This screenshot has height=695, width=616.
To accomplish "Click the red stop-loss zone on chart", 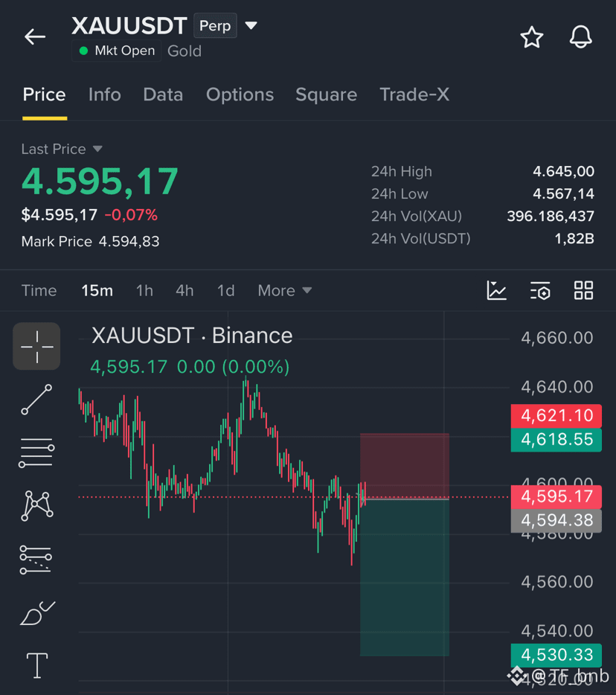I will (x=405, y=466).
